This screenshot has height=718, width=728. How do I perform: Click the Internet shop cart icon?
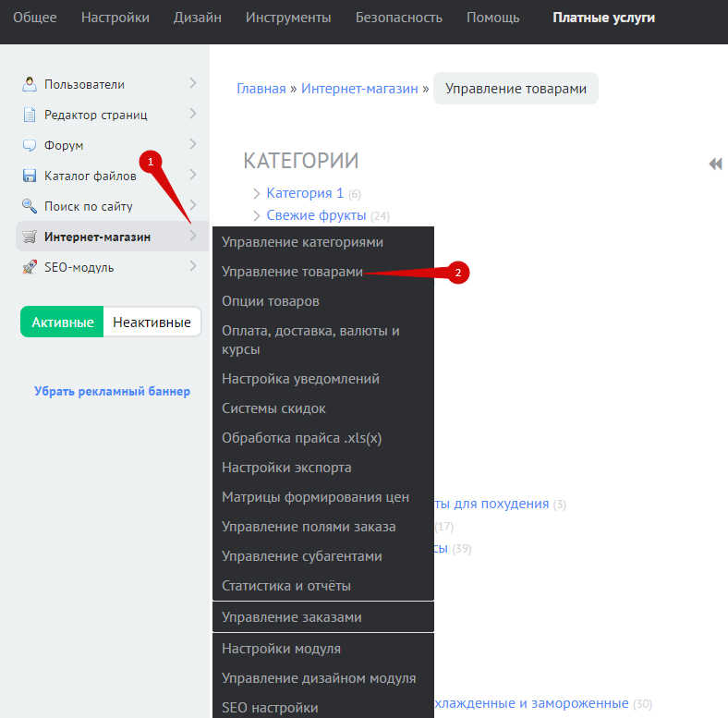30,237
